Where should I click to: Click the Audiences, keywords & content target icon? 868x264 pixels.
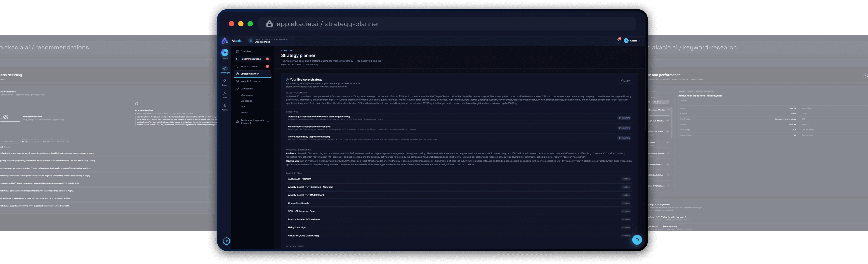pyautogui.click(x=237, y=122)
